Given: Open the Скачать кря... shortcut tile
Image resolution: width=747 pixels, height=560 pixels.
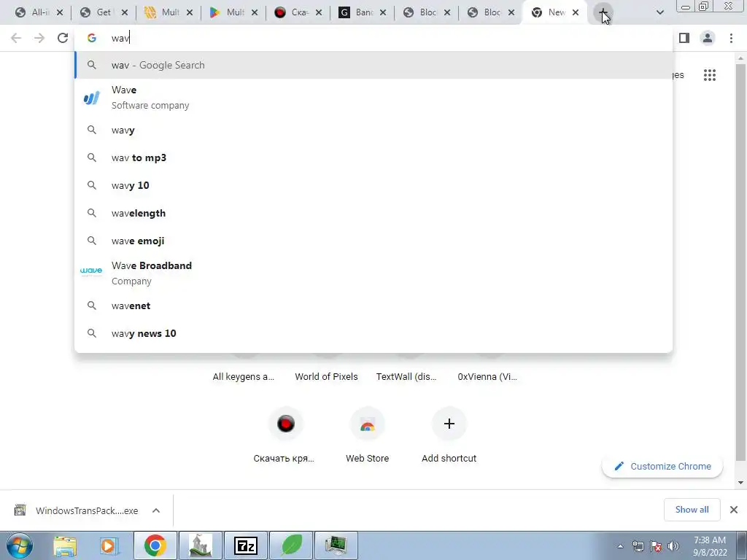Looking at the screenshot, I should click(x=285, y=435).
